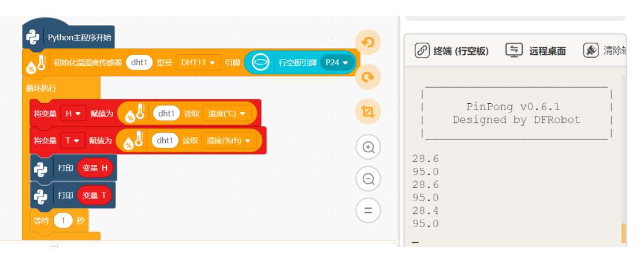Click 将变量 text of T assignment block
The height and width of the screenshot is (256, 644).
45,141
